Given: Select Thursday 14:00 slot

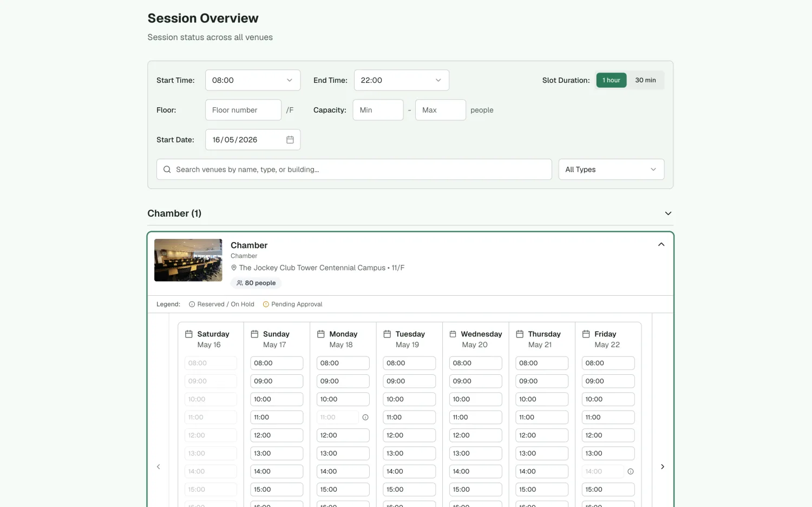Looking at the screenshot, I should coord(542,471).
